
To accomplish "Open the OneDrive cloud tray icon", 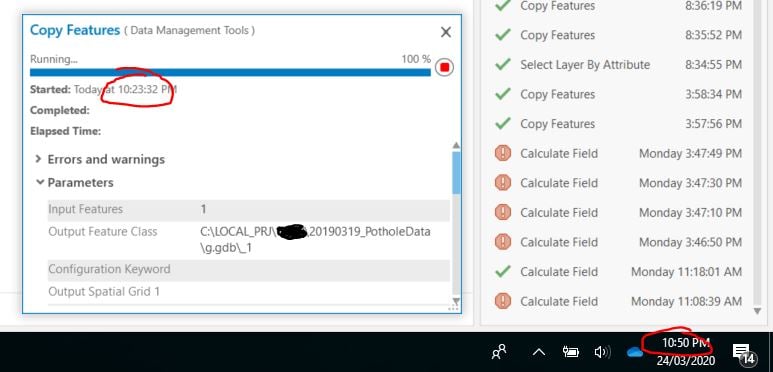I will (634, 352).
